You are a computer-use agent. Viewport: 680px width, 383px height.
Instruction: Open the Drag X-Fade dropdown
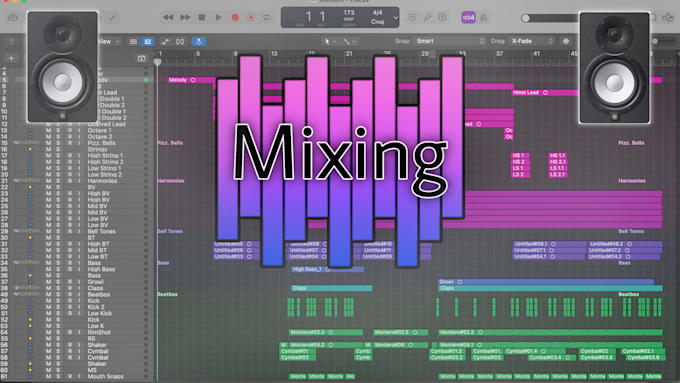[532, 41]
